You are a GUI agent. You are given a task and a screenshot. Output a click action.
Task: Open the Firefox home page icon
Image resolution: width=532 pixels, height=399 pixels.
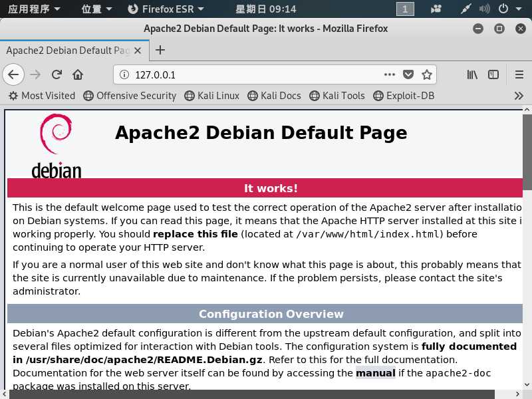pos(78,74)
